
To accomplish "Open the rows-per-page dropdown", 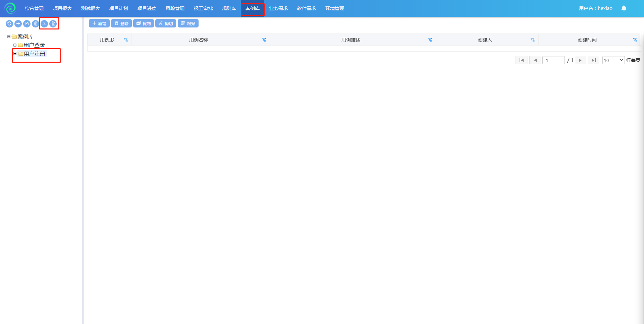I will pos(613,60).
